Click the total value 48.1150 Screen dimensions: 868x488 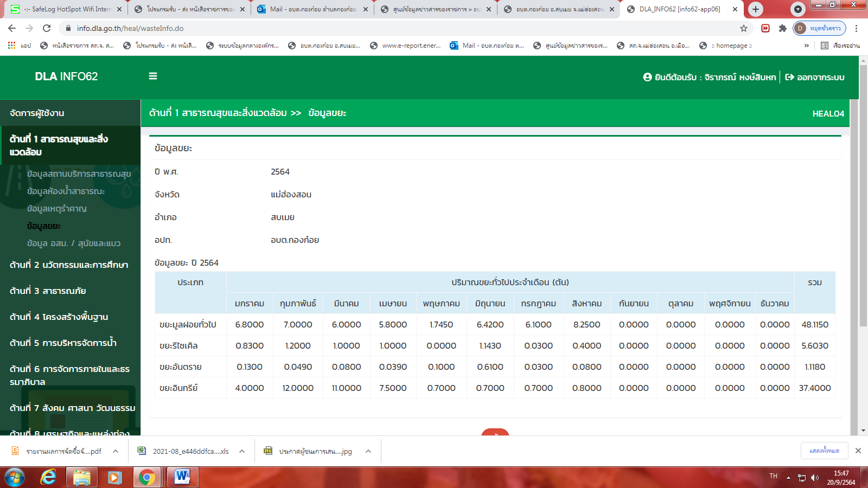coord(815,324)
